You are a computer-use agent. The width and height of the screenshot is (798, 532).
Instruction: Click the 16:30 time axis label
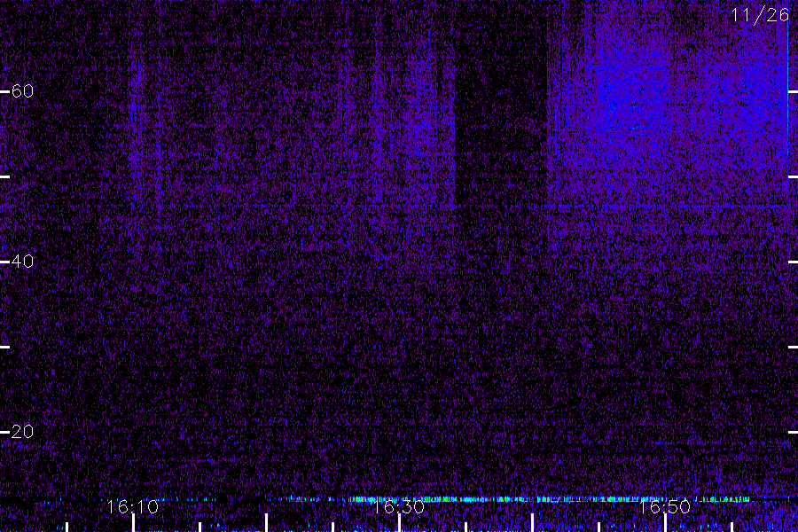pyautogui.click(x=398, y=506)
